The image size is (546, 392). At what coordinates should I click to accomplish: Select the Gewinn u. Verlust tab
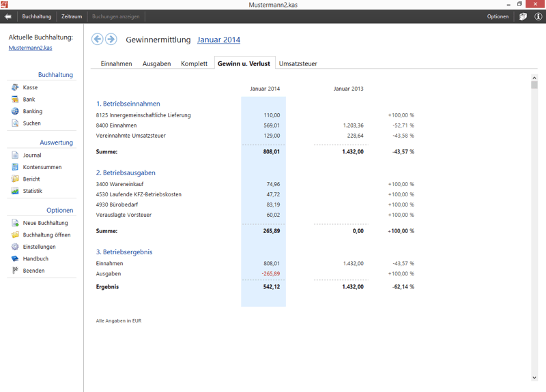244,63
